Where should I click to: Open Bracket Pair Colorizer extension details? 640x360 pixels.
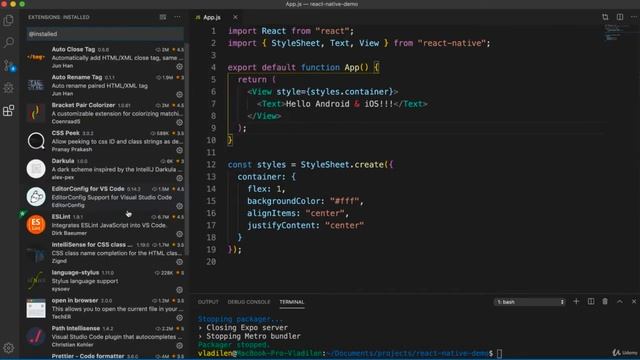pyautogui.click(x=104, y=113)
